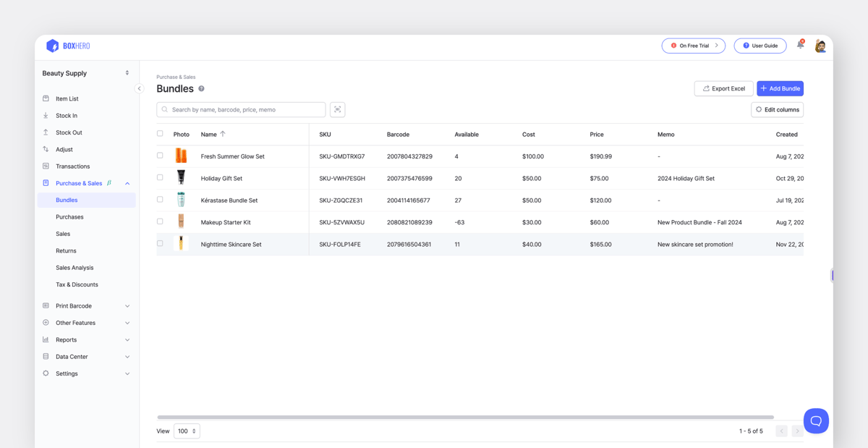Image resolution: width=868 pixels, height=448 pixels.
Task: Go to Sales Analysis in sidebar
Action: coord(75,268)
